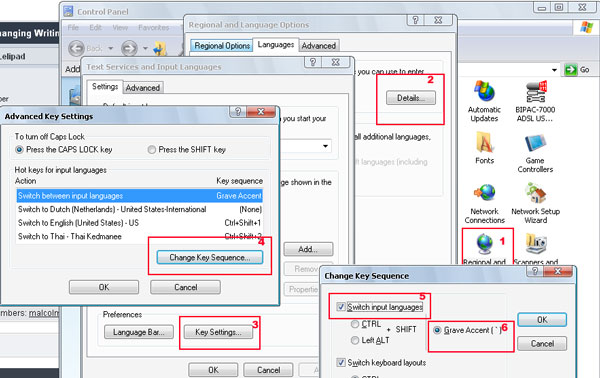This screenshot has height=378, width=600.
Task: Click the Key sequence column header
Action: click(x=240, y=181)
